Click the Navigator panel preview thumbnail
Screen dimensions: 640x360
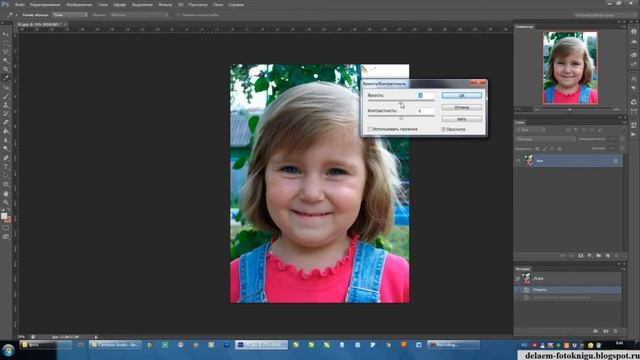pyautogui.click(x=570, y=68)
